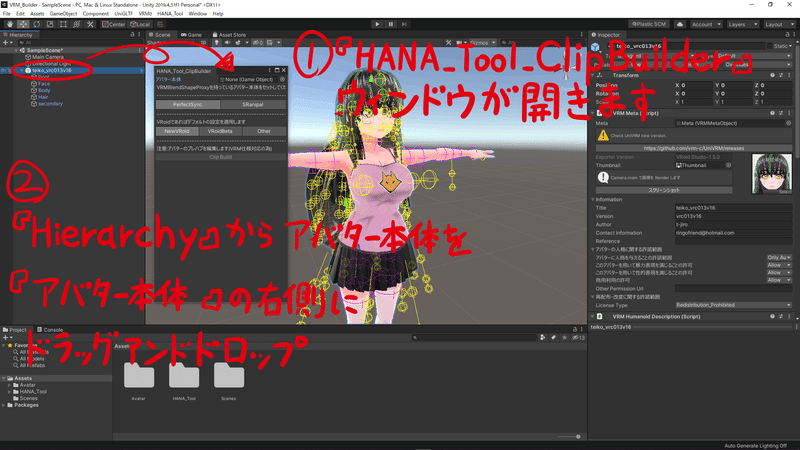Open the License Type dropdown
This screenshot has width=800, height=450.
point(733,305)
